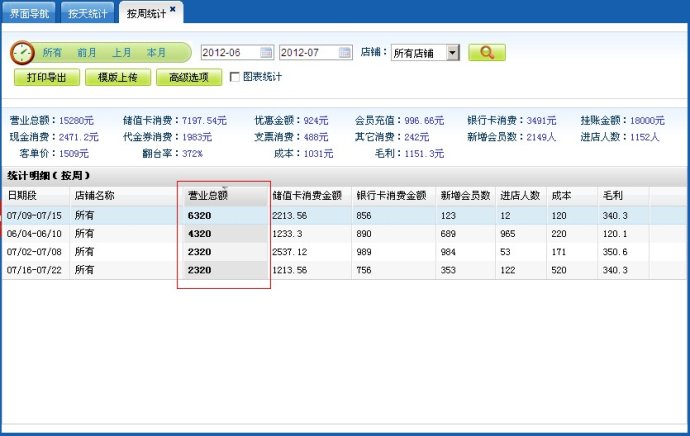Click the start date field 2012-06
Screen dimensions: 690x436
click(x=229, y=52)
